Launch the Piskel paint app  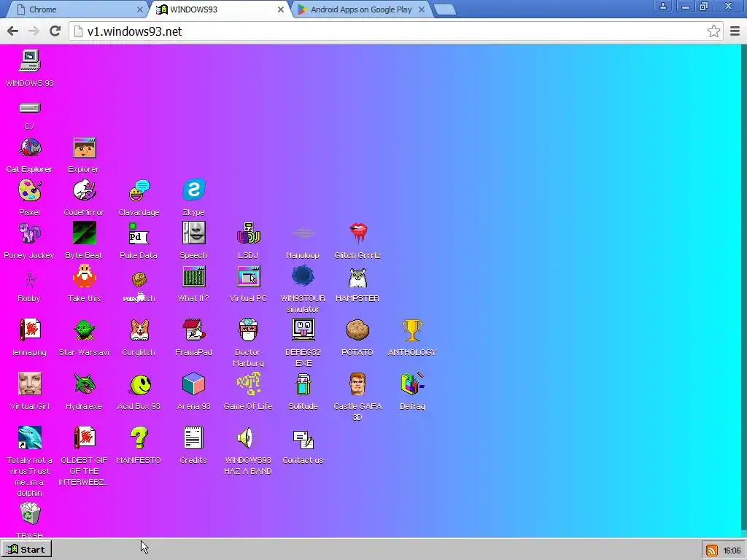(29, 190)
